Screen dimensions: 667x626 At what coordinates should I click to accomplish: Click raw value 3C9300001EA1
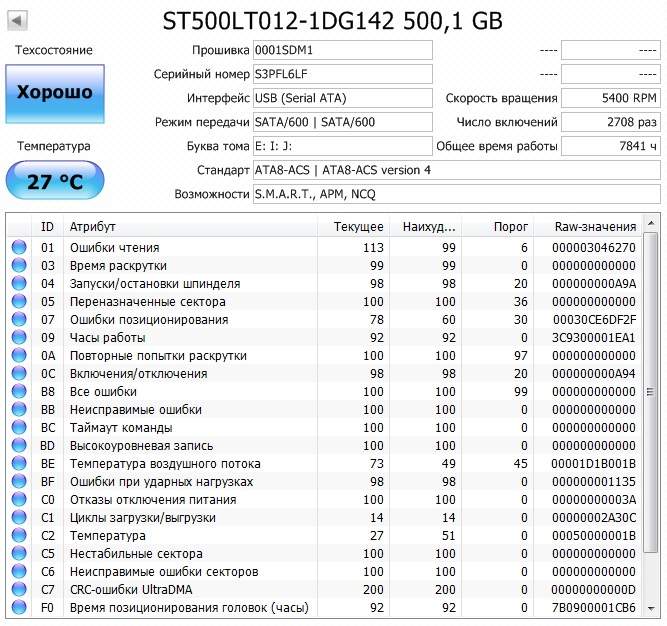point(594,338)
